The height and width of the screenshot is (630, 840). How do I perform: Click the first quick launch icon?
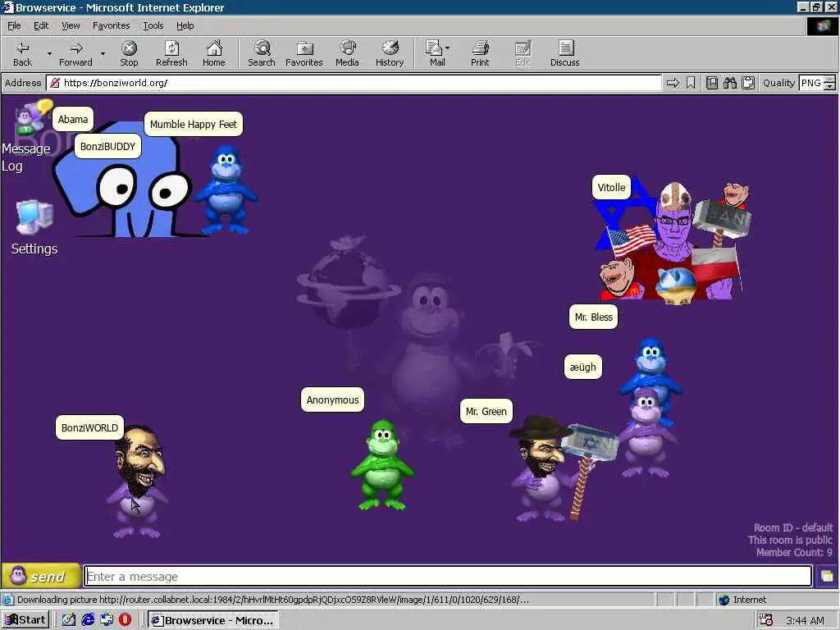[69, 620]
